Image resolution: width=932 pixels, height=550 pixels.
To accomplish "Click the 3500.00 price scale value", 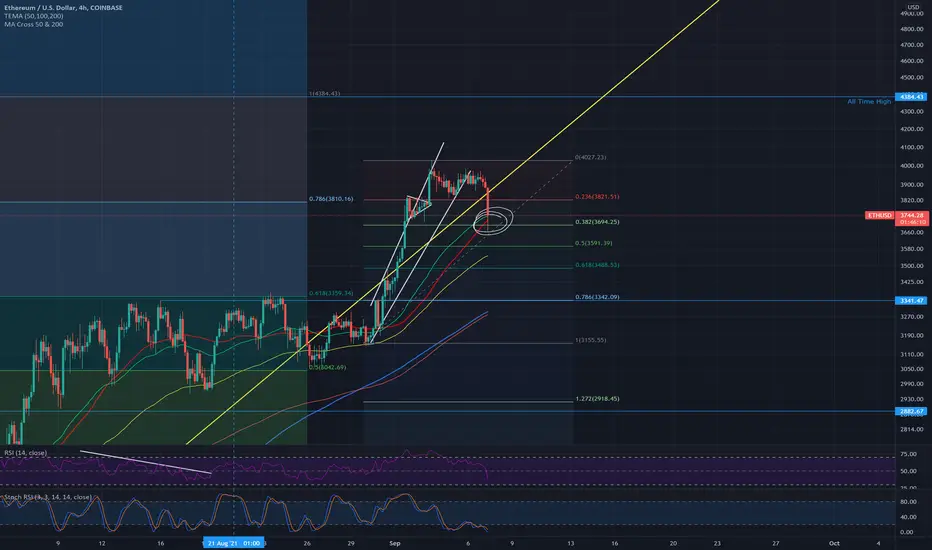I will [911, 266].
